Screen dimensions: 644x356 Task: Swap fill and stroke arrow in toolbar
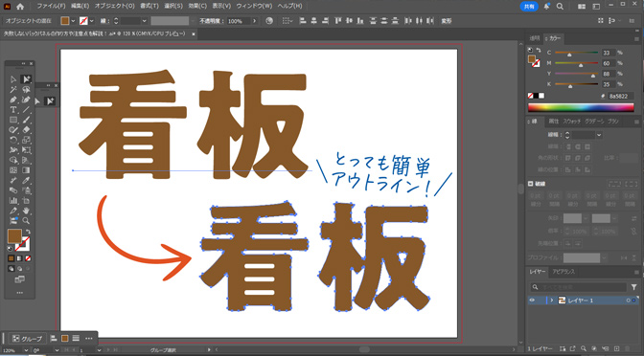pyautogui.click(x=28, y=232)
